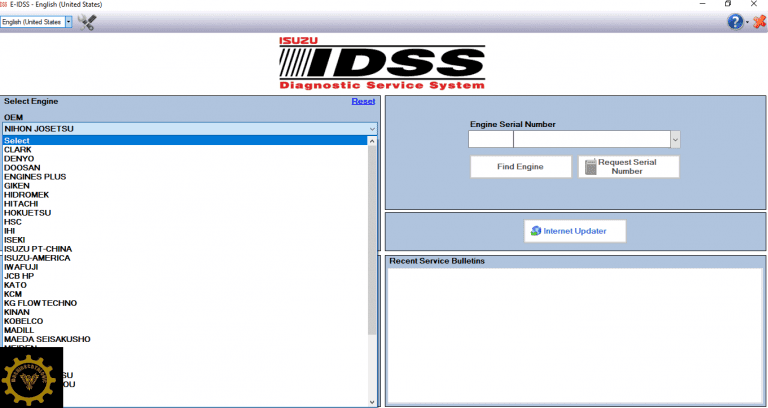The image size is (768, 408).
Task: Select CLARK from the OEM list
Action: coord(185,149)
